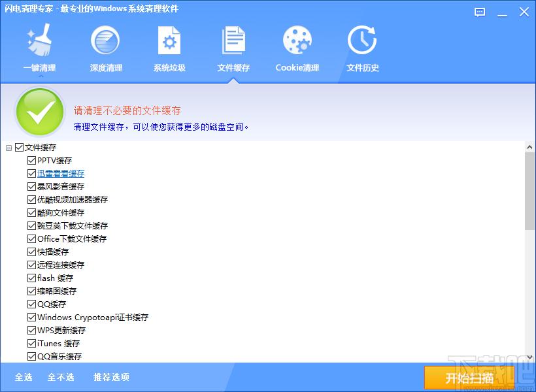Uncheck 豌豆荚下载文件缓存 checkbox
Viewport: 536px width, 392px height.
[x=31, y=225]
